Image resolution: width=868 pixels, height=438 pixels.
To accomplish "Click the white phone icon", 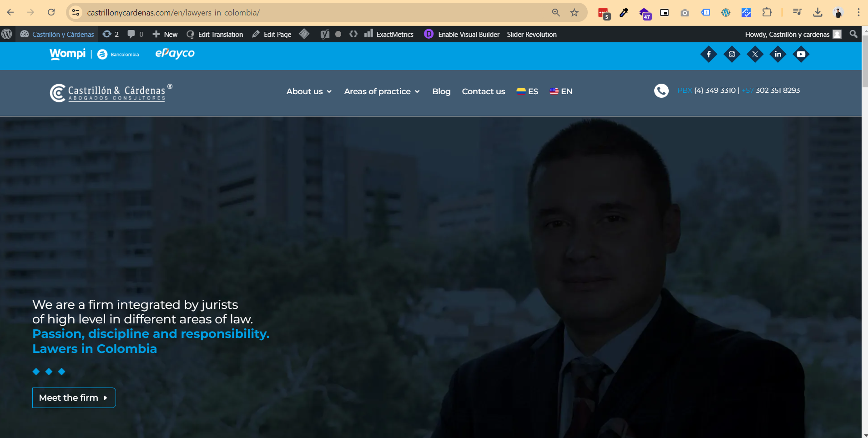I will (661, 91).
